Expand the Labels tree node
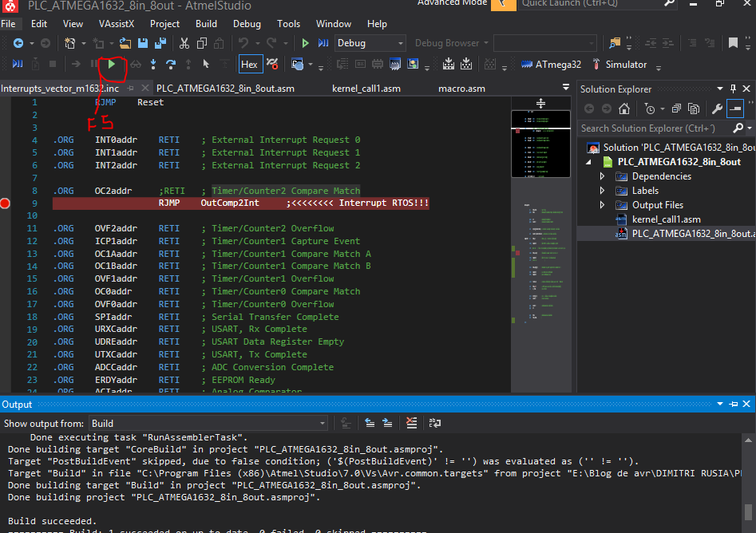 point(602,191)
